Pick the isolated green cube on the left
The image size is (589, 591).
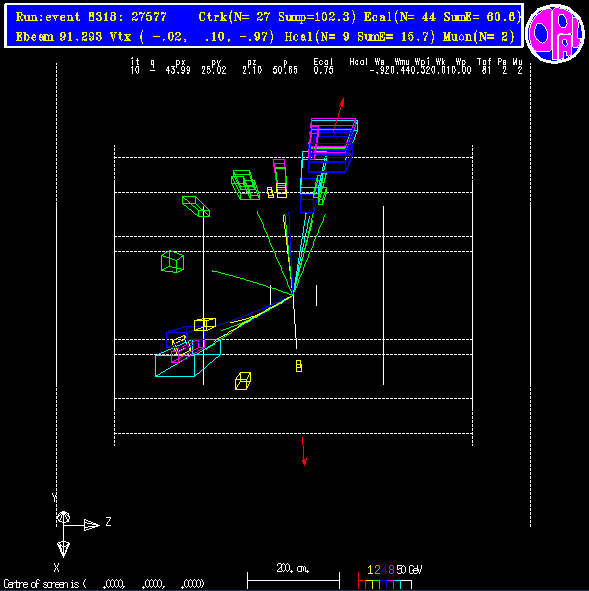[173, 262]
